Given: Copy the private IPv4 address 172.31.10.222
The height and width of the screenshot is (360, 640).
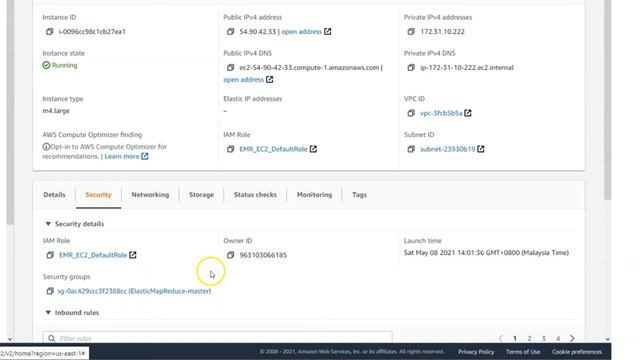Looking at the screenshot, I should pyautogui.click(x=411, y=31).
